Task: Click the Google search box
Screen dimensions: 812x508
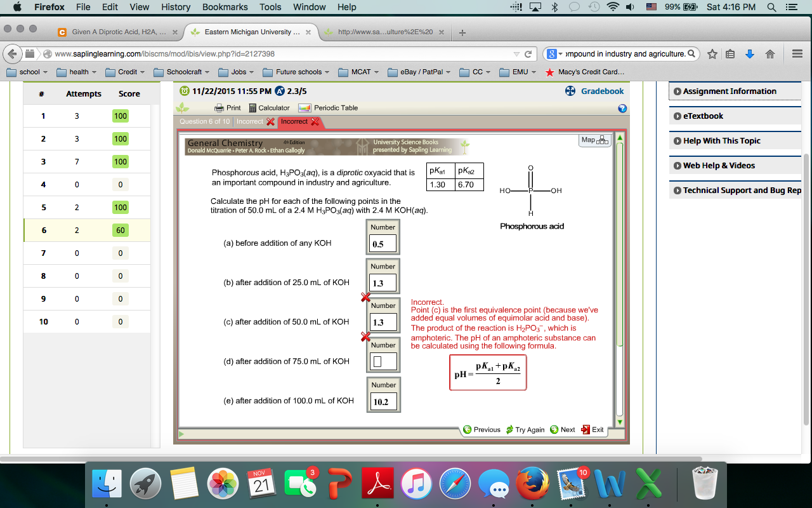Action: 622,54
